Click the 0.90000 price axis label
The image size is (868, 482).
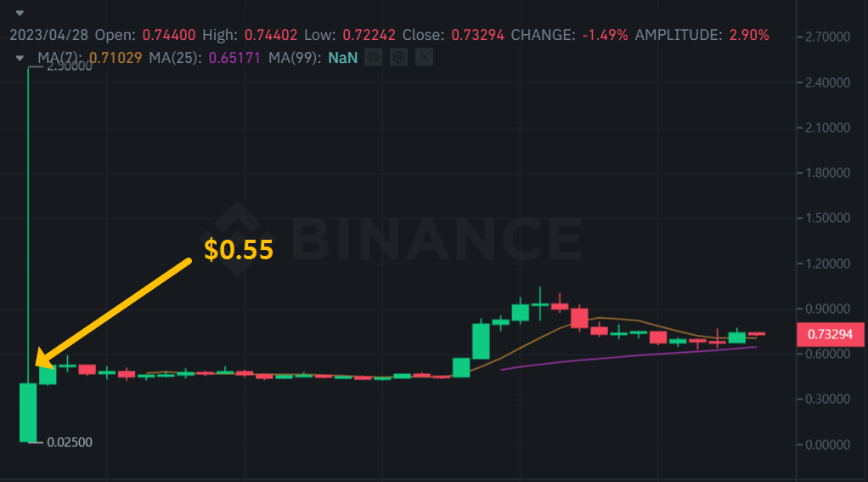coord(827,309)
